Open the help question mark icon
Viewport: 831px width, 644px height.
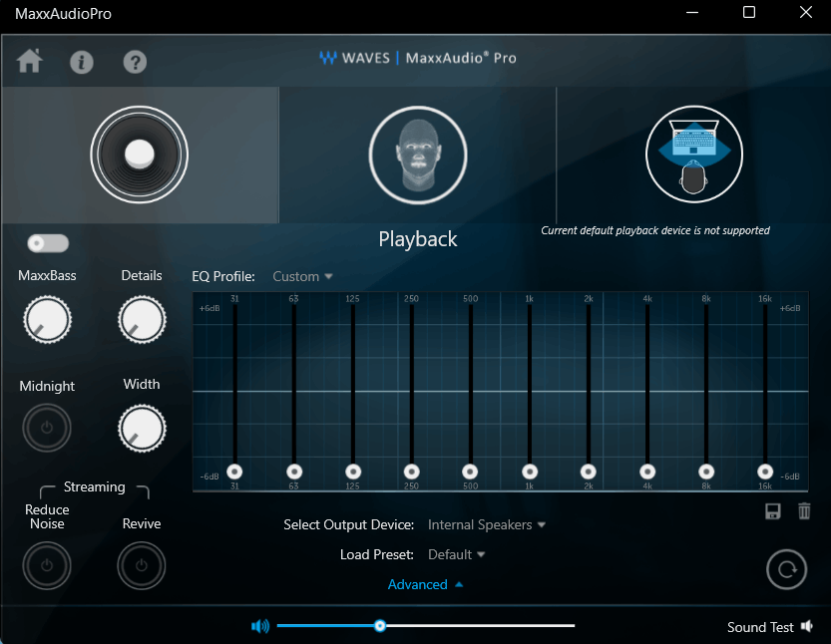coord(135,62)
